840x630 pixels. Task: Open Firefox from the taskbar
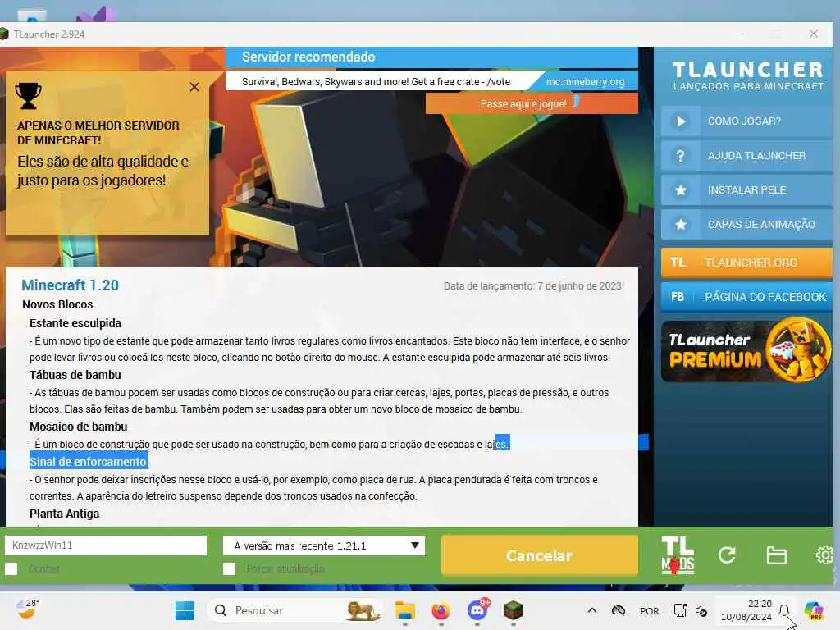(441, 610)
